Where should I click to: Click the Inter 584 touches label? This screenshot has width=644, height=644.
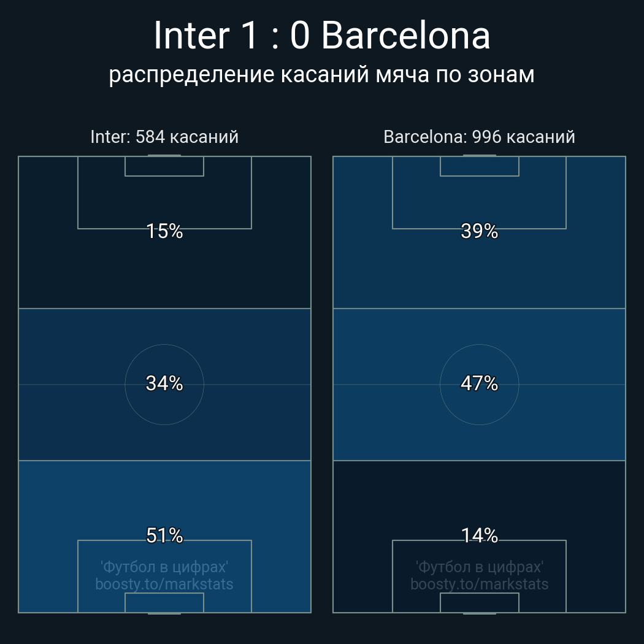click(164, 137)
